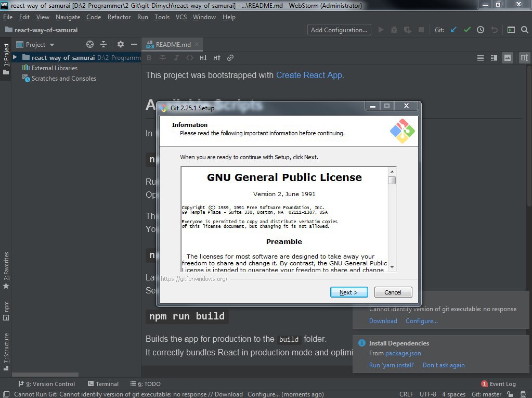532x398 pixels.
Task: Click Next in Git Setup dialog
Action: 349,292
